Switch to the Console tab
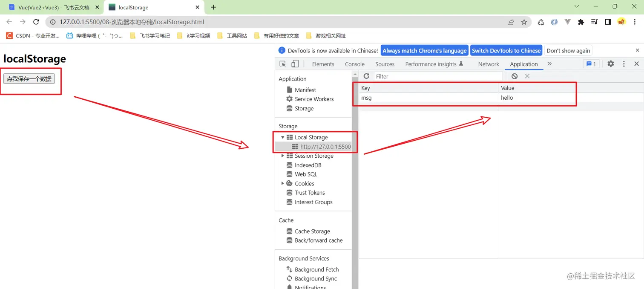The image size is (644, 289). click(355, 64)
